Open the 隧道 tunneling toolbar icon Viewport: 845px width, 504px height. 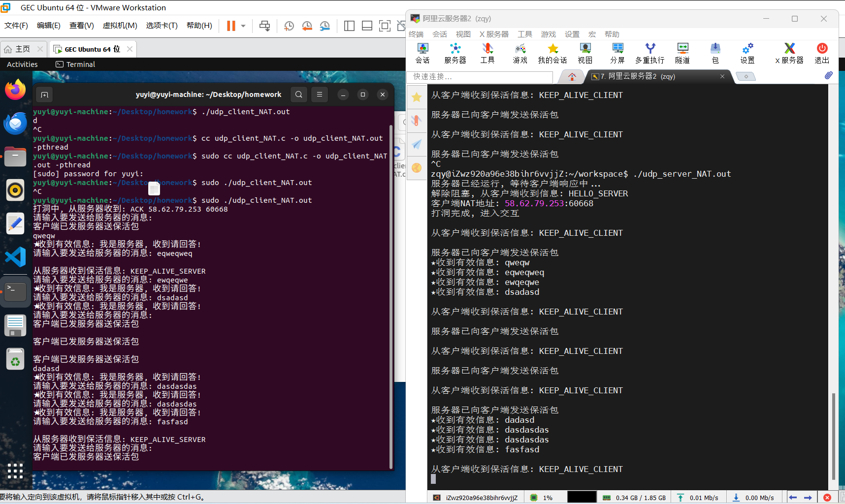[682, 53]
